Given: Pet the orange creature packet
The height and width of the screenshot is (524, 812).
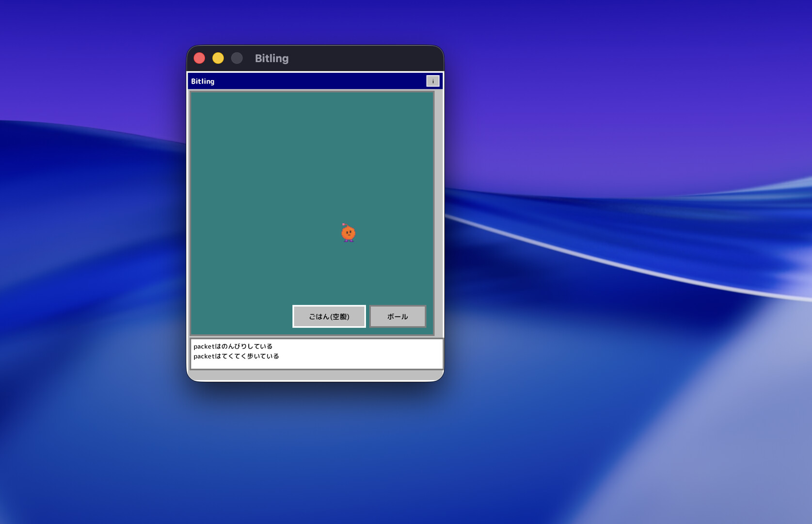Looking at the screenshot, I should [348, 234].
